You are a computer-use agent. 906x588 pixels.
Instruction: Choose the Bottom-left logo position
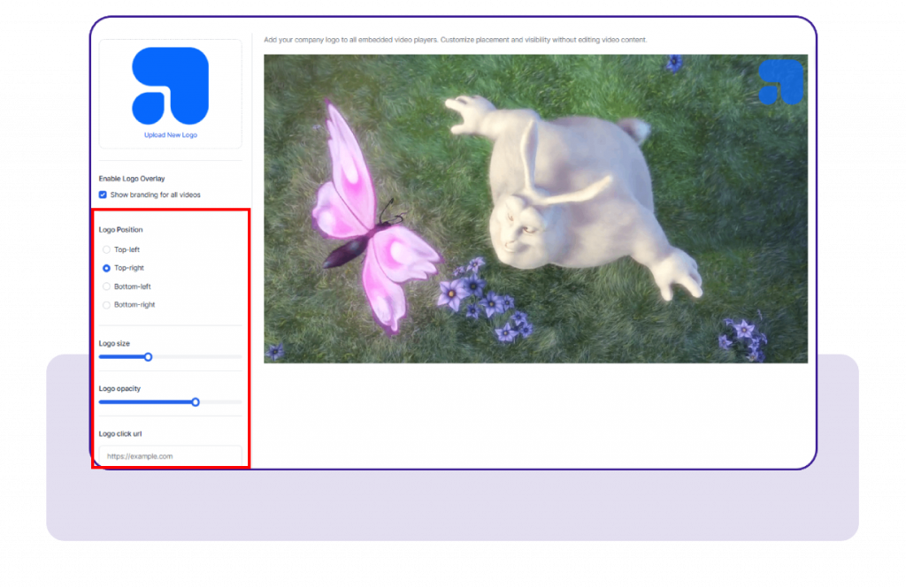107,286
